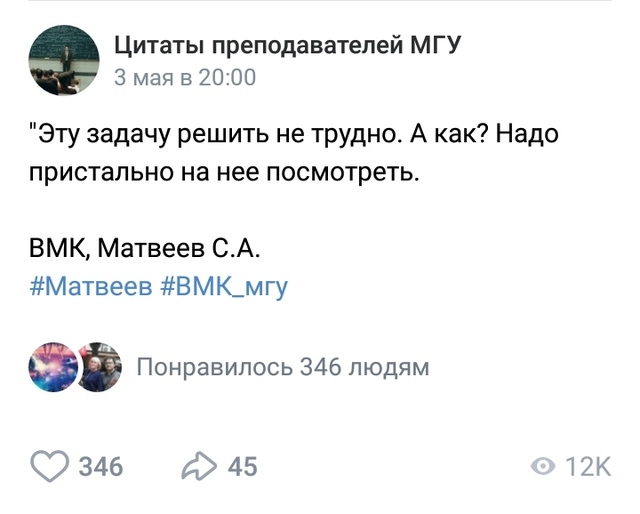Open the #ВМК_мгу hashtag
The image size is (640, 514).
[223, 288]
